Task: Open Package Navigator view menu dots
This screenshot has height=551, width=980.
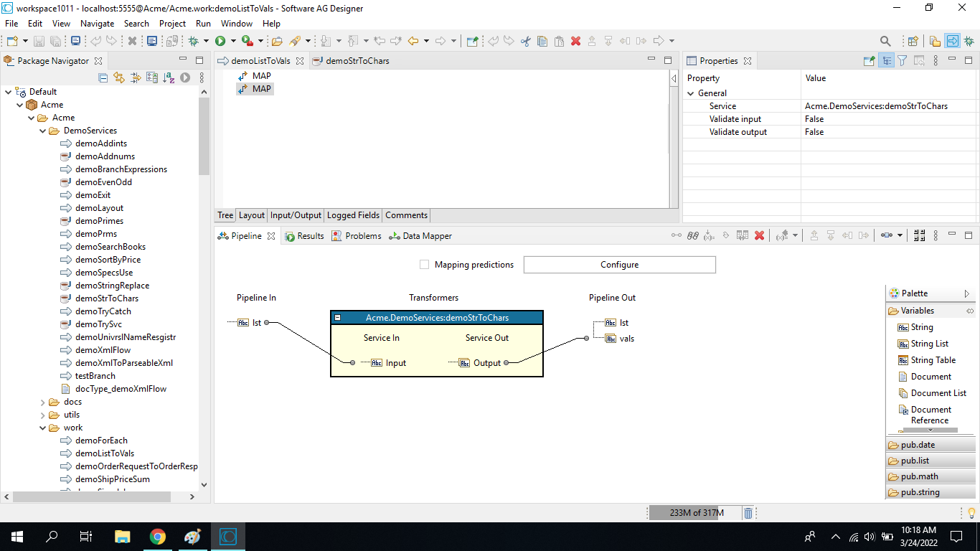Action: click(x=201, y=77)
